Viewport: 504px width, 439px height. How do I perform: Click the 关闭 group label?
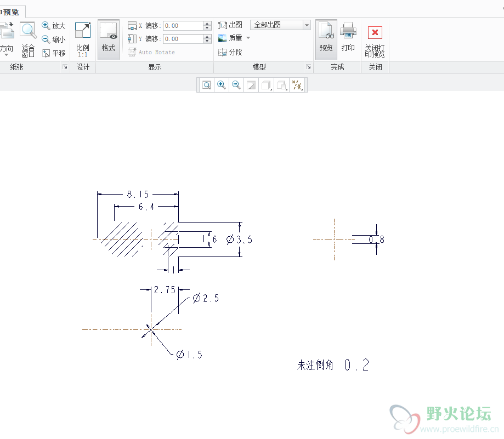(375, 67)
